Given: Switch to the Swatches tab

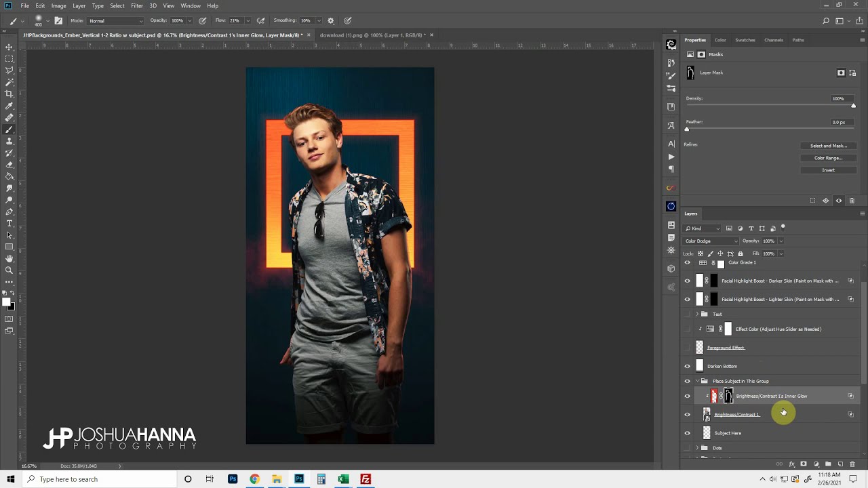Looking at the screenshot, I should click(745, 40).
